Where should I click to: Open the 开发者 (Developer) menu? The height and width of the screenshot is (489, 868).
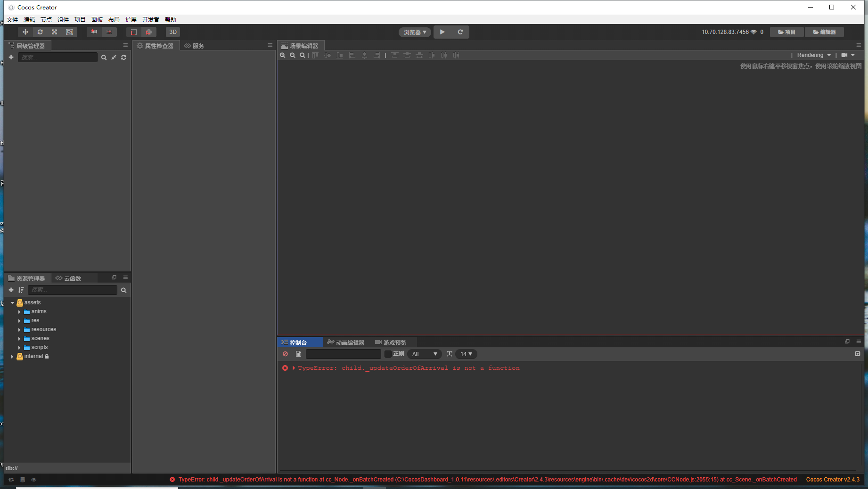pos(151,19)
